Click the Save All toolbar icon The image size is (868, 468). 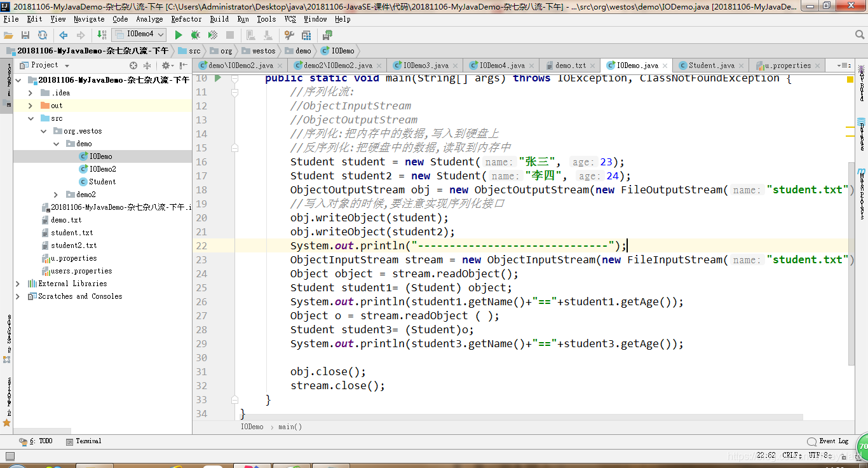25,35
